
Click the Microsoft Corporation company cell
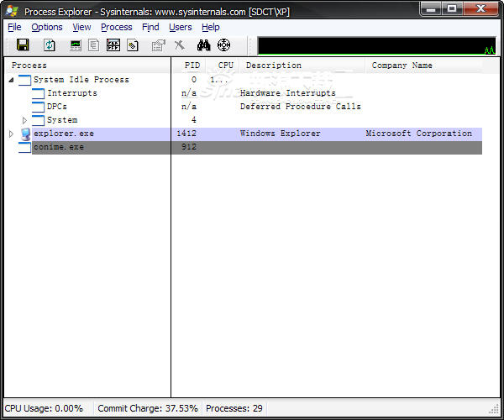click(419, 134)
